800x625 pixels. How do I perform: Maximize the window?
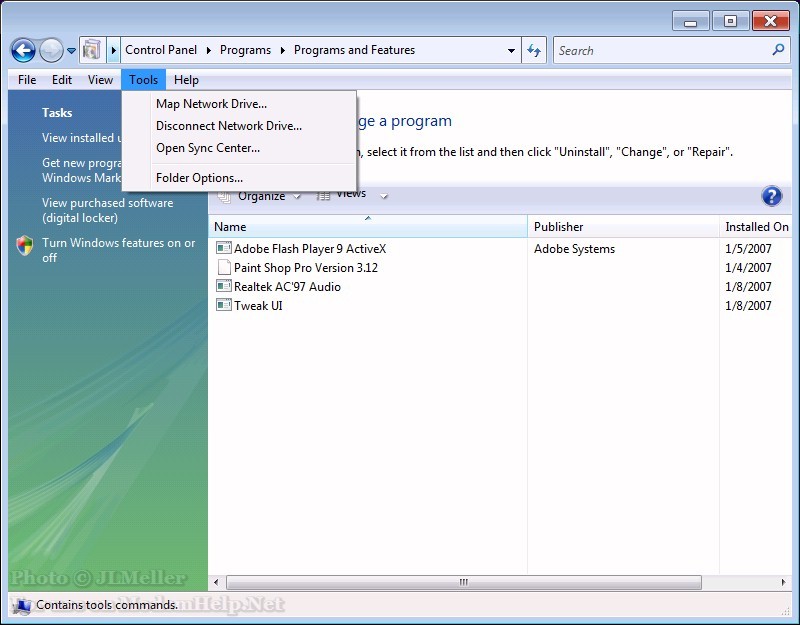730,21
